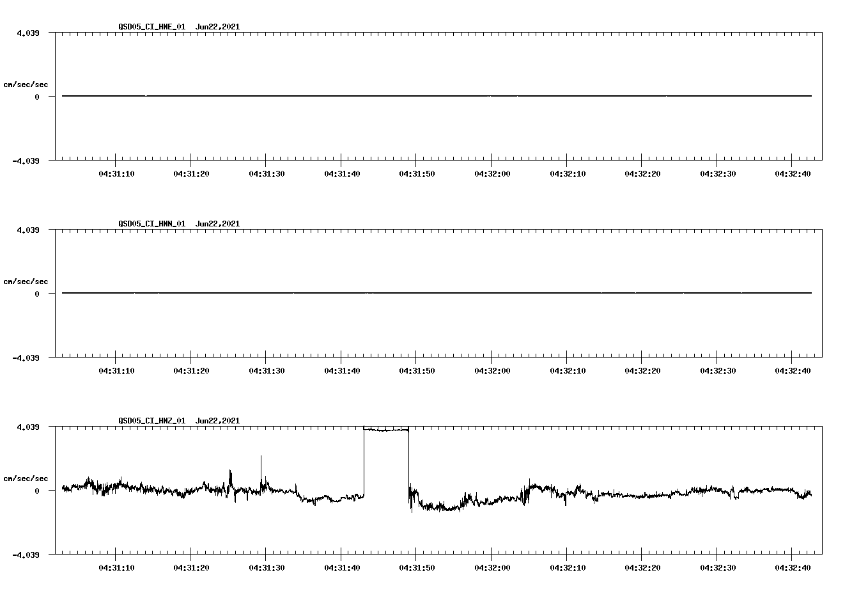Click 04:32:30 time label under HNE plot

tap(717, 173)
